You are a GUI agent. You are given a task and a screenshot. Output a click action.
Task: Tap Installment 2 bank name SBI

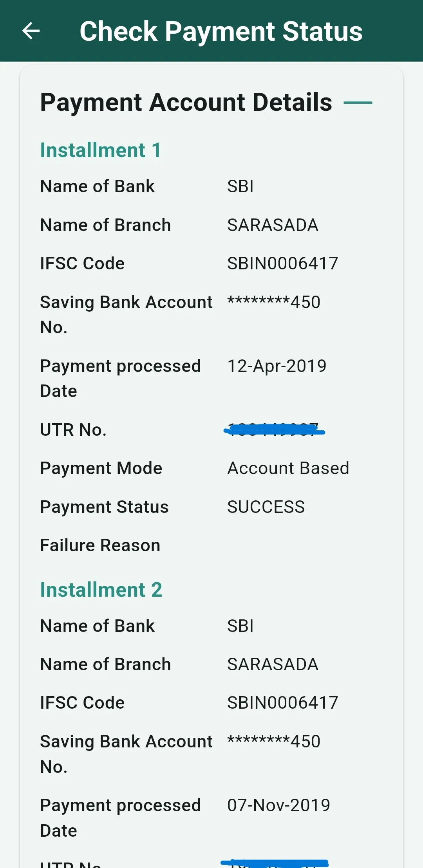tap(240, 626)
